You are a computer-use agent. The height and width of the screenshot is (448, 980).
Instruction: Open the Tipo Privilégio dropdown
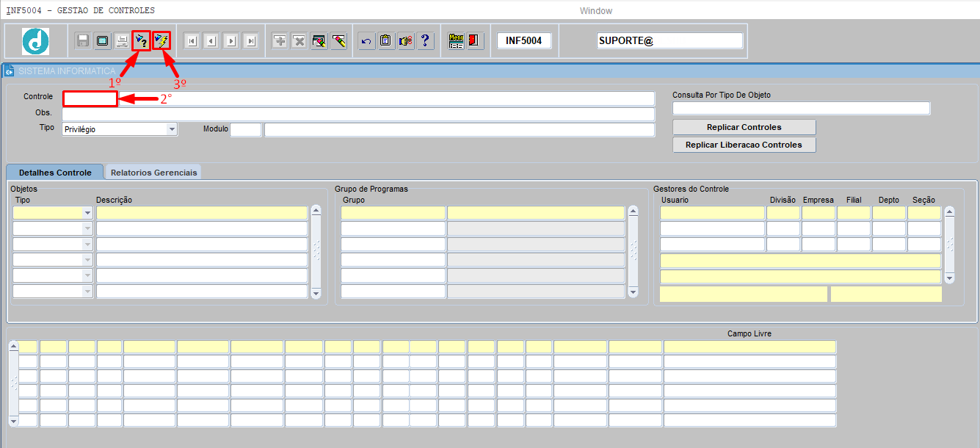172,129
